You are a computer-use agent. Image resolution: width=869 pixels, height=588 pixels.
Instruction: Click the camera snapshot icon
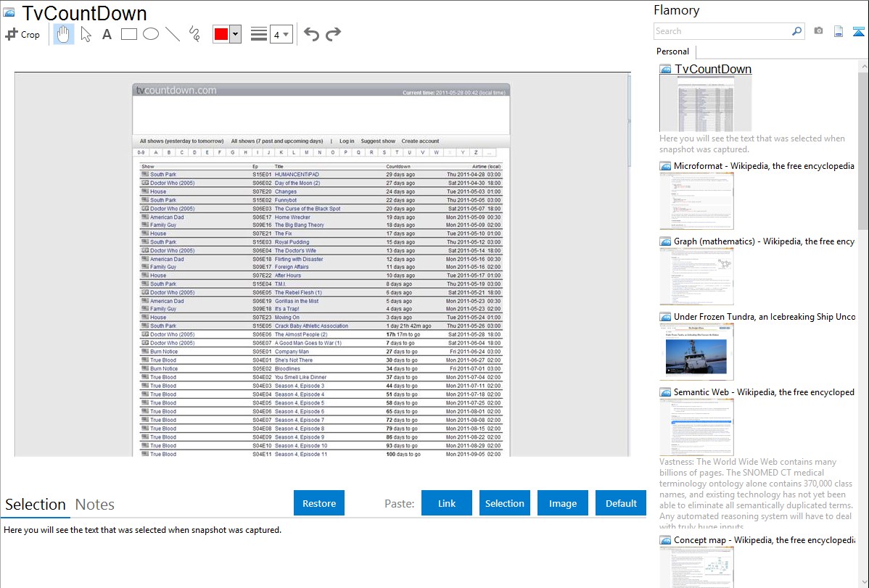pos(818,31)
